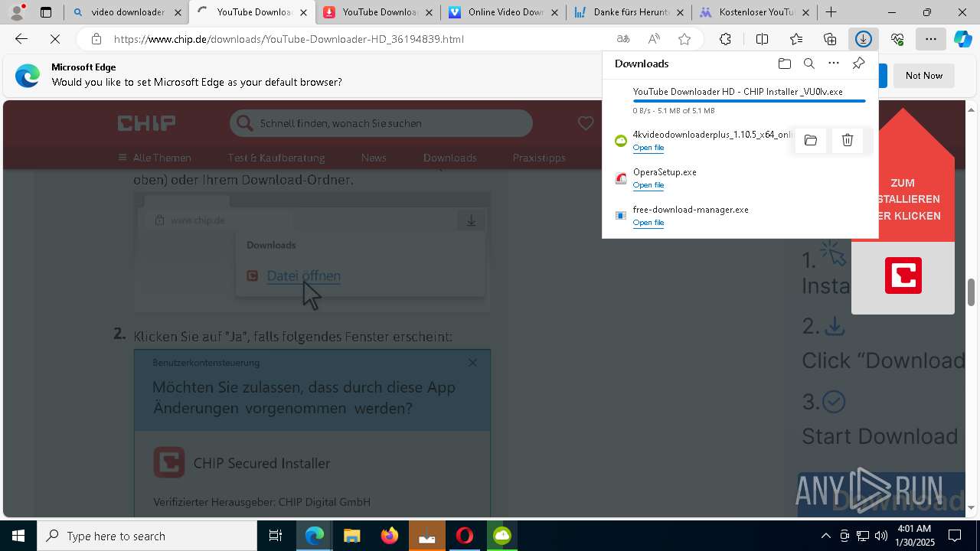The height and width of the screenshot is (551, 980).
Task: Open News navigation item
Action: [374, 158]
